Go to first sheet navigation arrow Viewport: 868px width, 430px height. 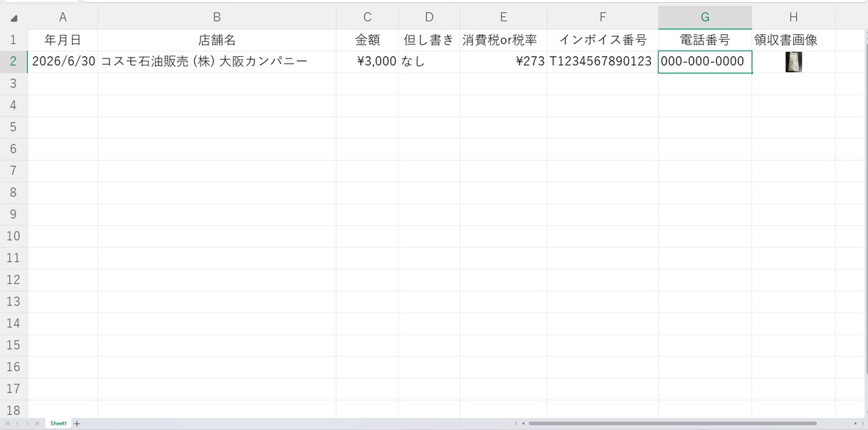coord(8,424)
